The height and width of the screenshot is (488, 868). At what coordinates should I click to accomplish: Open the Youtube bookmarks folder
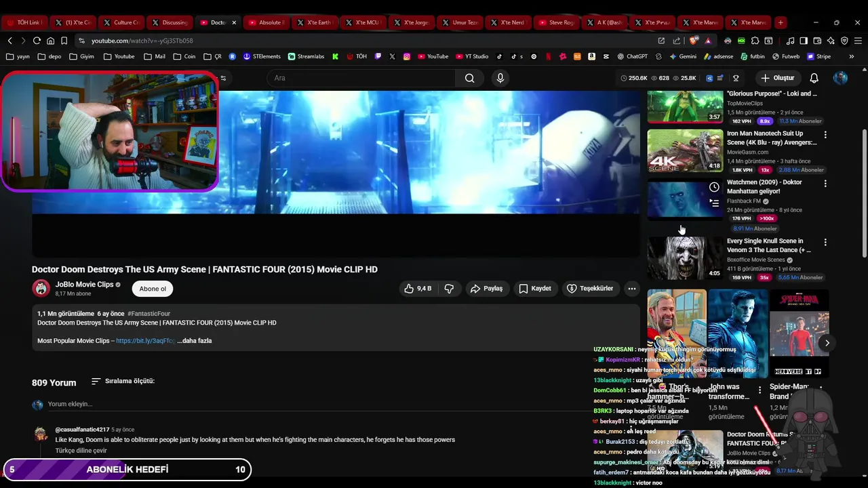coord(119,56)
